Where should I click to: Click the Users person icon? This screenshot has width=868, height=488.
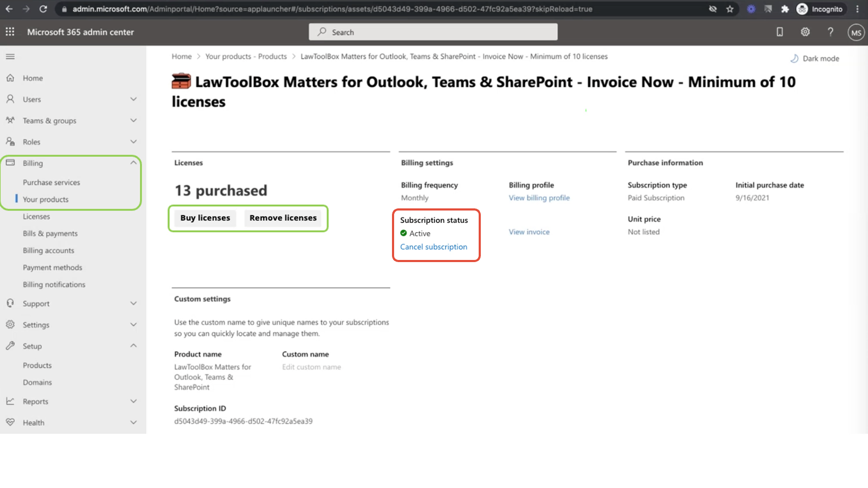10,99
